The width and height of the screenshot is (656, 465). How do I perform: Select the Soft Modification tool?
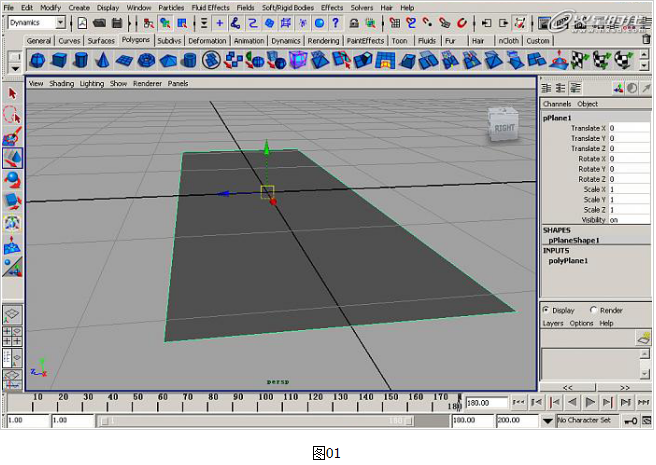click(x=12, y=245)
